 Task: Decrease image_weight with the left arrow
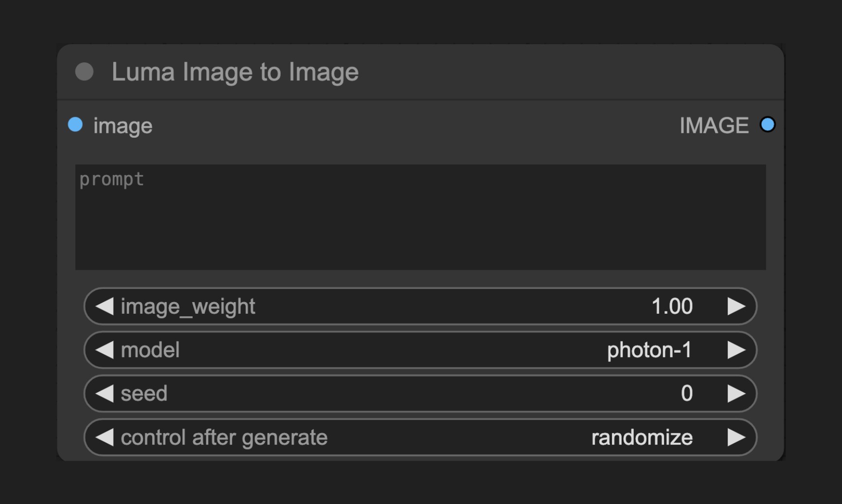coord(104,306)
